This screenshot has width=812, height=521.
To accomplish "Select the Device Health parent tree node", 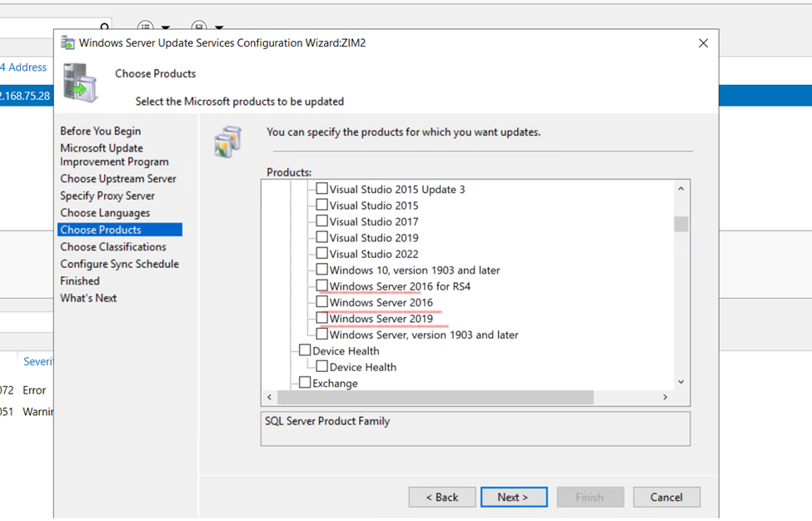I will [x=346, y=351].
